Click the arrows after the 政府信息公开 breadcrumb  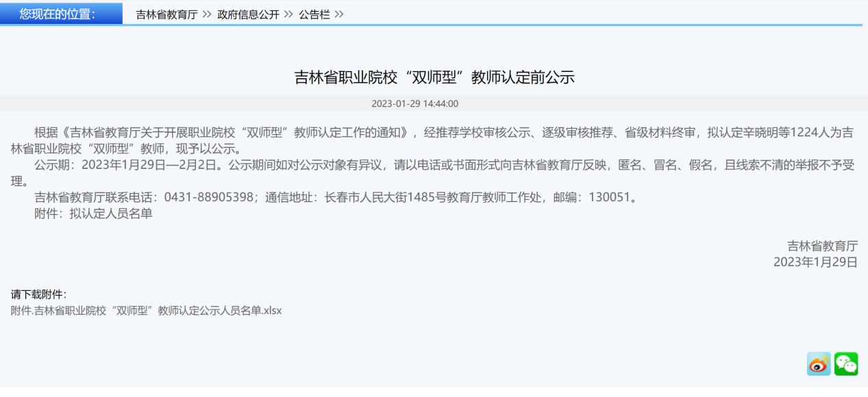tap(288, 14)
